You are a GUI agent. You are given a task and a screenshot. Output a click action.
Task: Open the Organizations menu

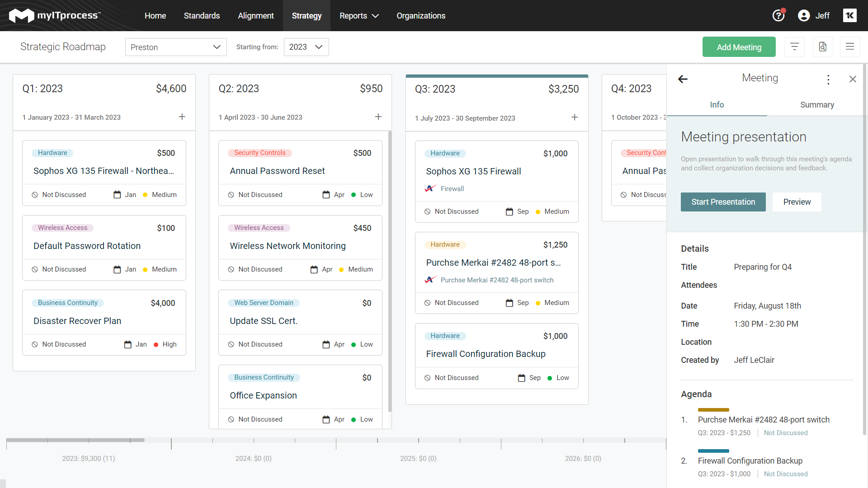pyautogui.click(x=421, y=16)
